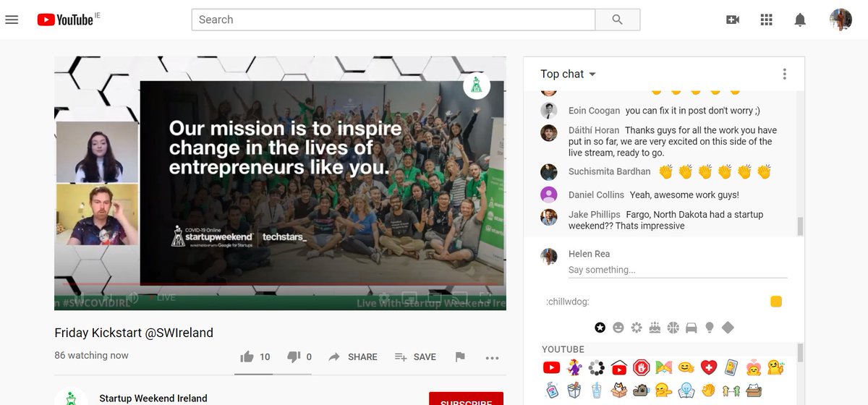The width and height of the screenshot is (868, 405).
Task: Click Eoin Coogan's name in chat
Action: click(595, 111)
